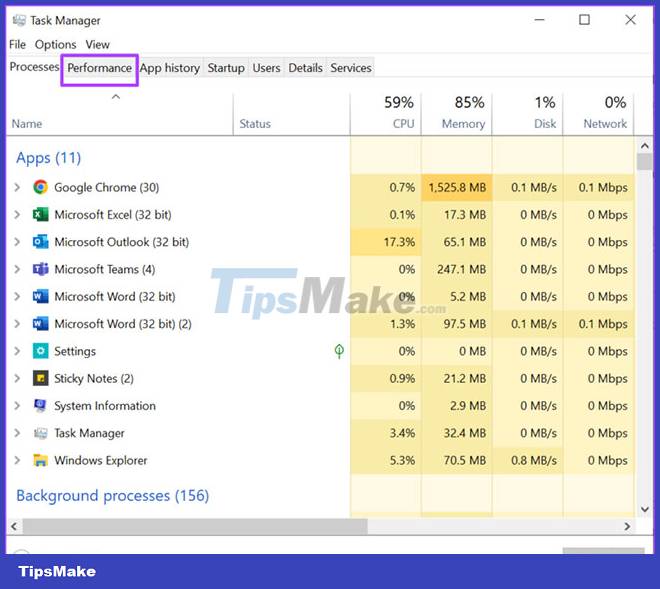
Task: Sort processes by the Name column
Action: pos(120,114)
